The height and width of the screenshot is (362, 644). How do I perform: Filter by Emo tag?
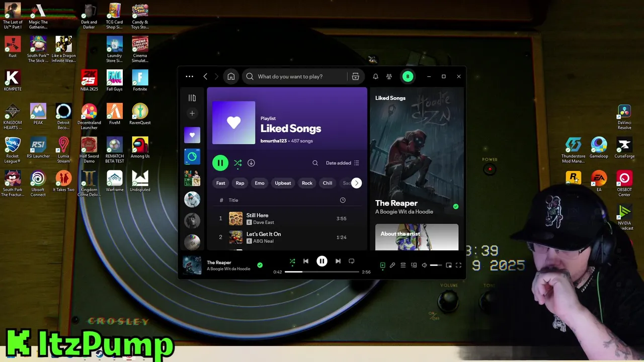[x=260, y=183]
